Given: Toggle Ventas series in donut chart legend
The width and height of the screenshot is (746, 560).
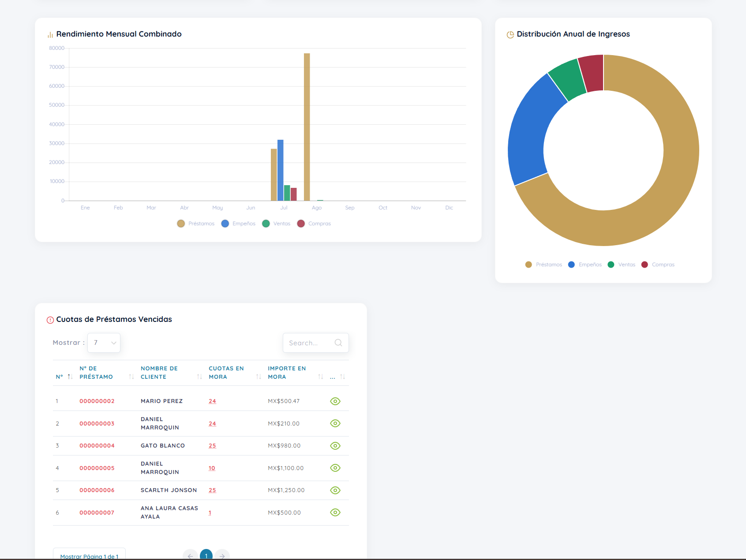Looking at the screenshot, I should coord(621,265).
